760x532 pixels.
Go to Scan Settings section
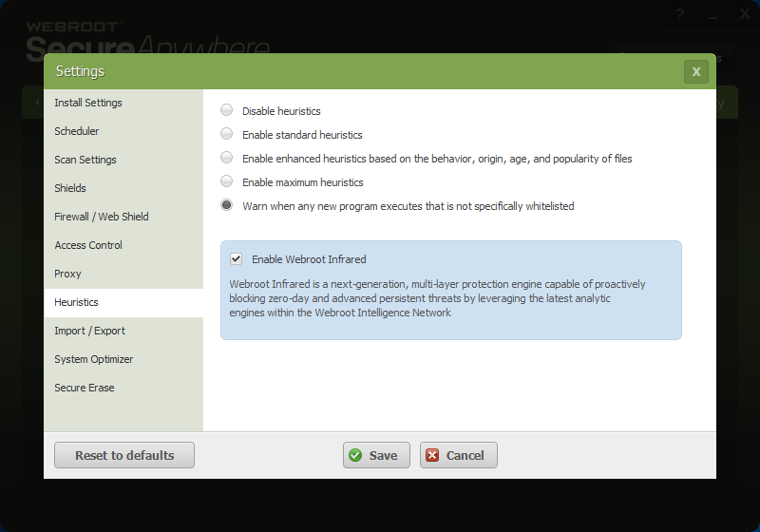pyautogui.click(x=123, y=160)
